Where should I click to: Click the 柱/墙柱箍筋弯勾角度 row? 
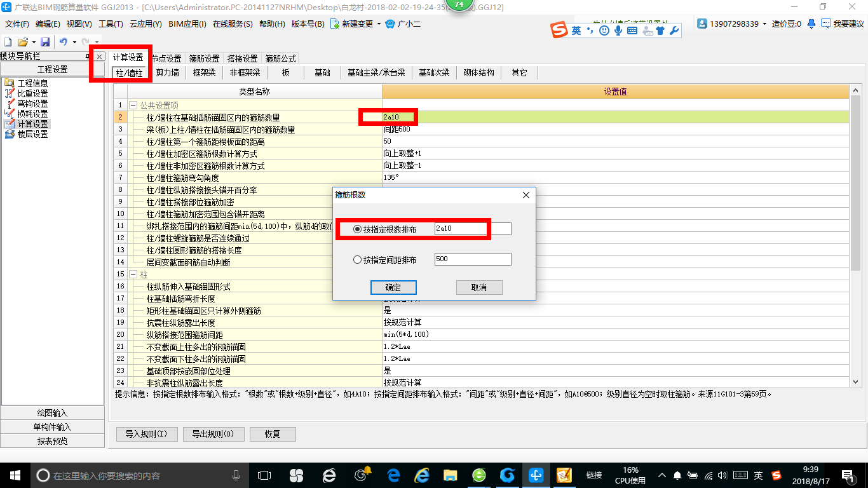(x=482, y=178)
